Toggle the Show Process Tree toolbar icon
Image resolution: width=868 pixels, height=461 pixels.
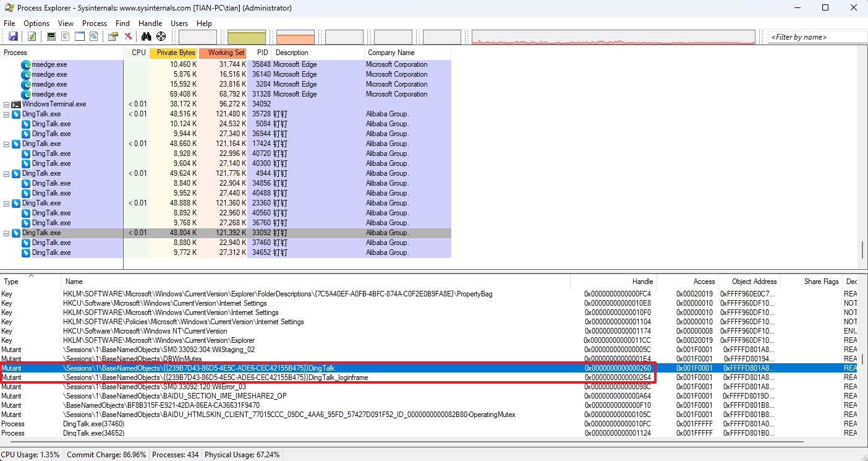[x=65, y=37]
